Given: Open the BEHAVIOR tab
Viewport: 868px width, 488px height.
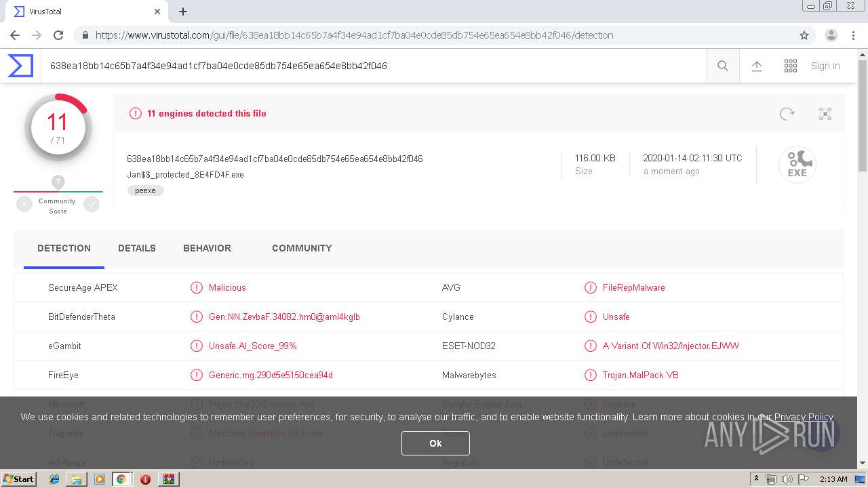Looking at the screenshot, I should (x=207, y=248).
